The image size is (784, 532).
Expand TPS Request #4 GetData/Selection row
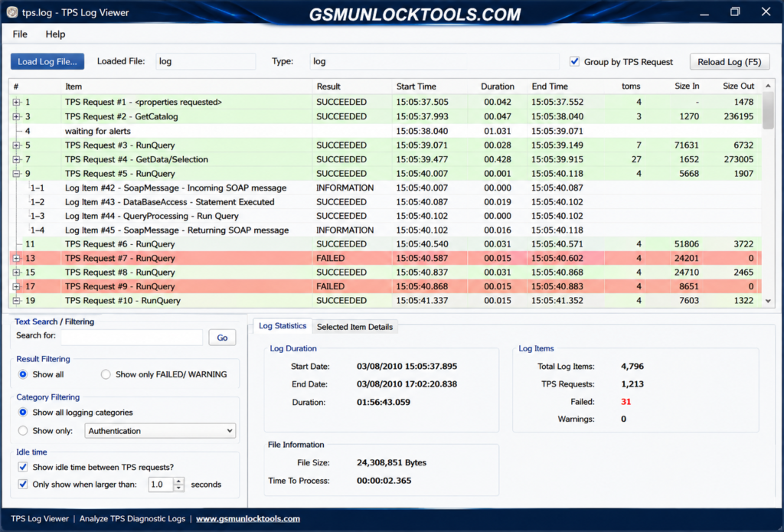(17, 159)
